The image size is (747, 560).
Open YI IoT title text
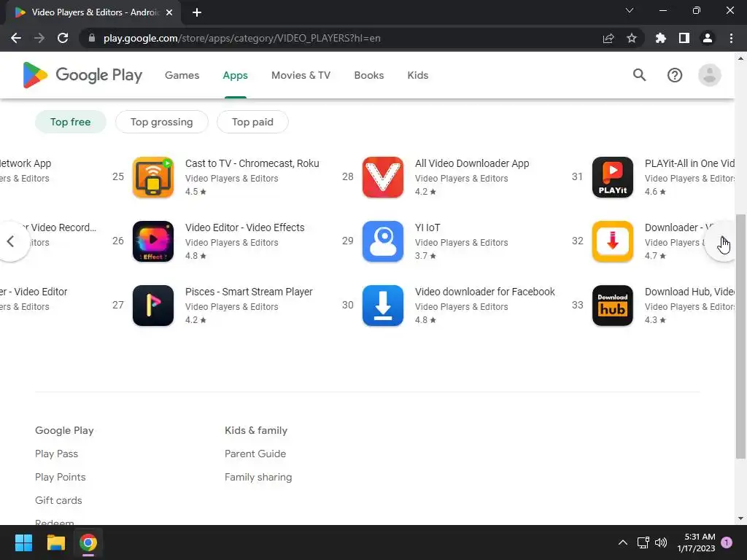(427, 227)
